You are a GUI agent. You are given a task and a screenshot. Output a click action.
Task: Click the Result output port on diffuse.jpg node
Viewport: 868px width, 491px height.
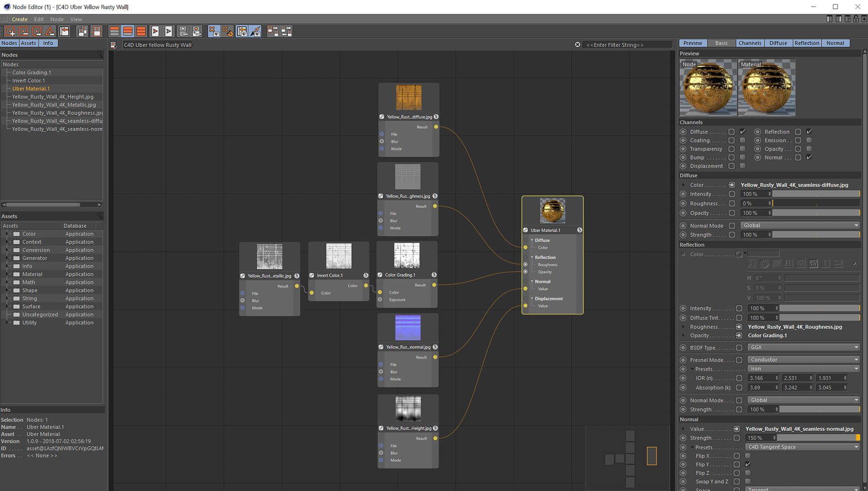(436, 127)
